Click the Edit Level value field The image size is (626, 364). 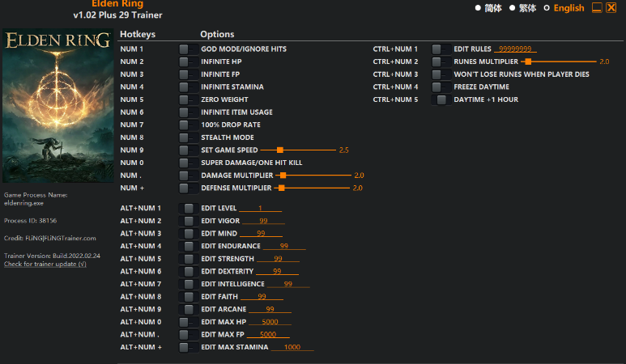tap(260, 208)
